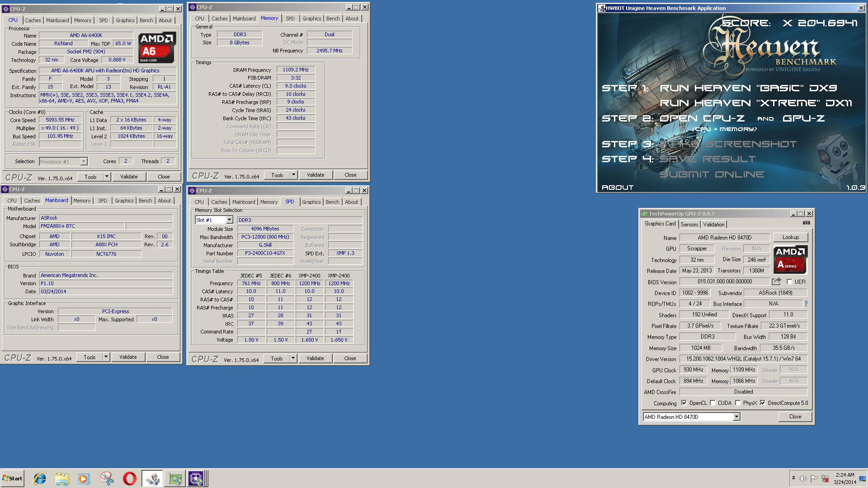Switch to Bench tab in CPU-Z Memory window
This screenshot has width=868, height=488.
[333, 19]
